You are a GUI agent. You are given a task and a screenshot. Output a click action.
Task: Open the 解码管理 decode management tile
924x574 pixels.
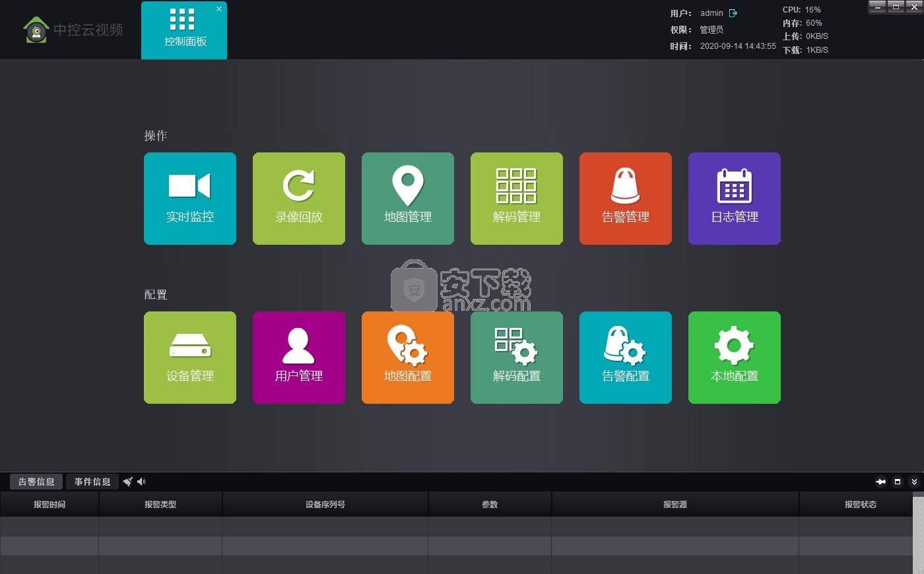tap(517, 199)
